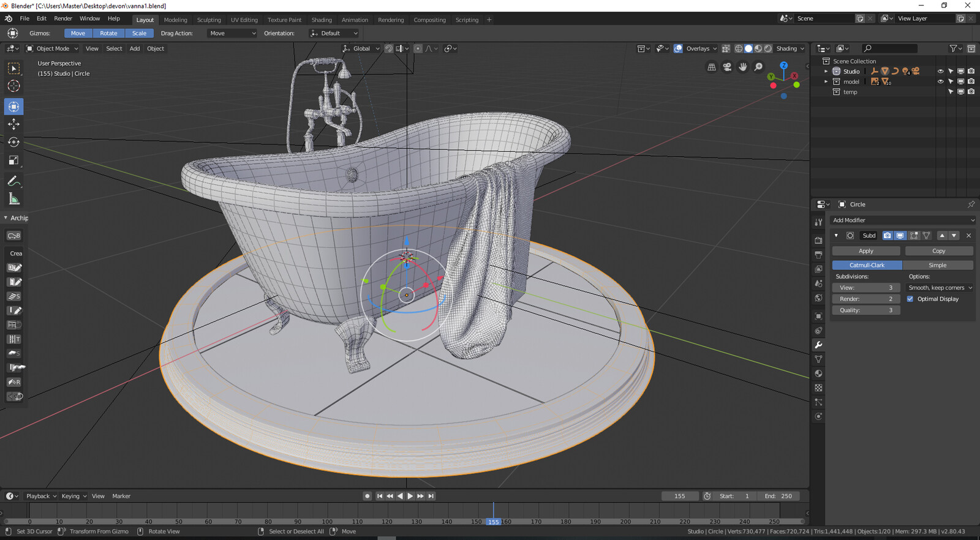Select the Annotate pencil tool

(x=13, y=181)
